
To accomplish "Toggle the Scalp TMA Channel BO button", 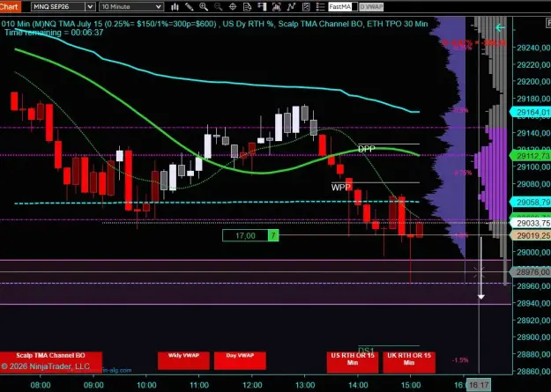I will point(51,361).
